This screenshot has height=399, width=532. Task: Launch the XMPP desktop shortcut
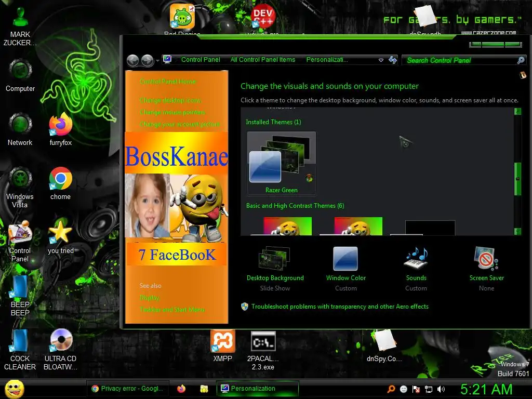[x=222, y=346]
